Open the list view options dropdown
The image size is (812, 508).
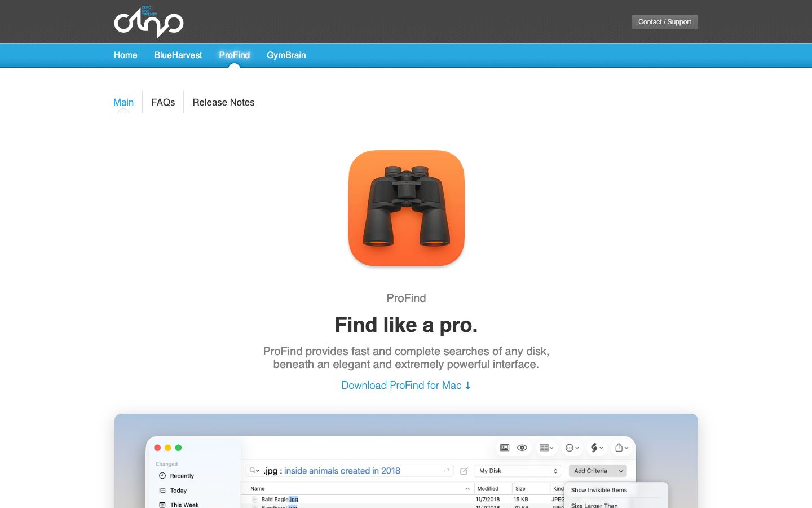point(546,448)
